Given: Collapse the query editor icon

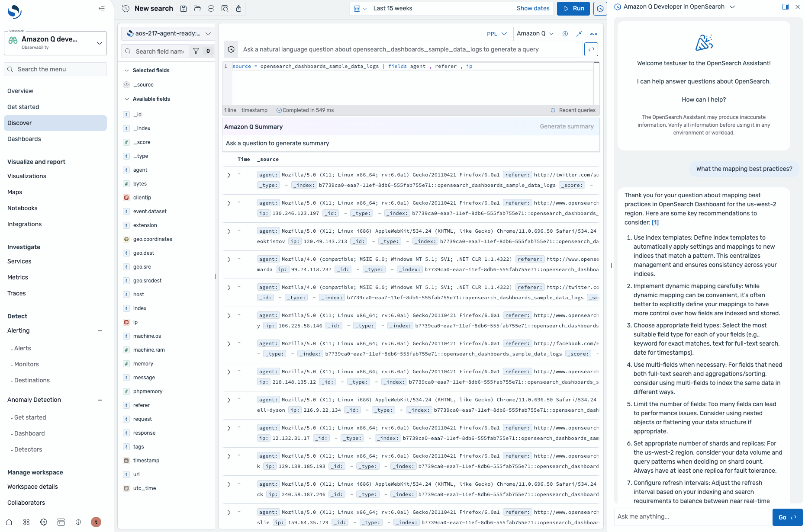Looking at the screenshot, I should [579, 33].
